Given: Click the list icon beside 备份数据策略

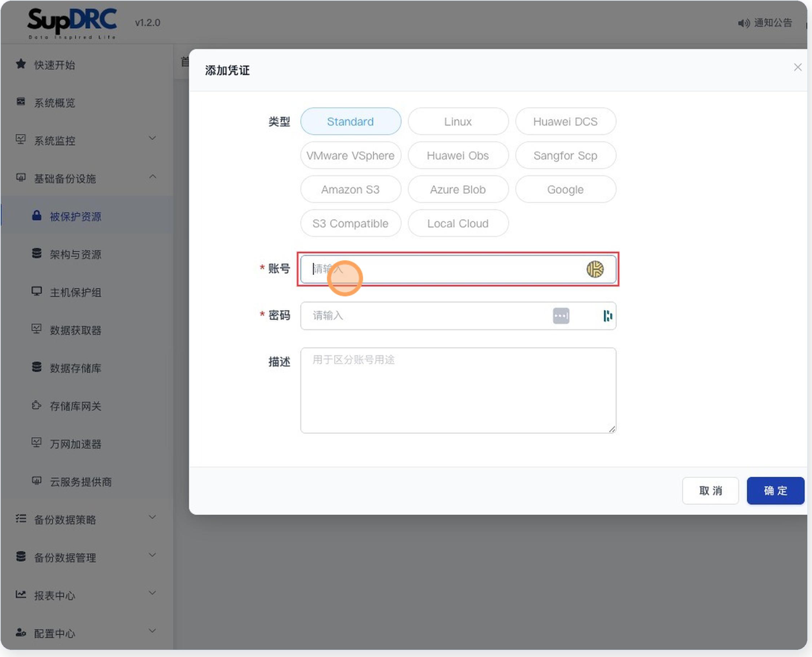Looking at the screenshot, I should tap(21, 518).
